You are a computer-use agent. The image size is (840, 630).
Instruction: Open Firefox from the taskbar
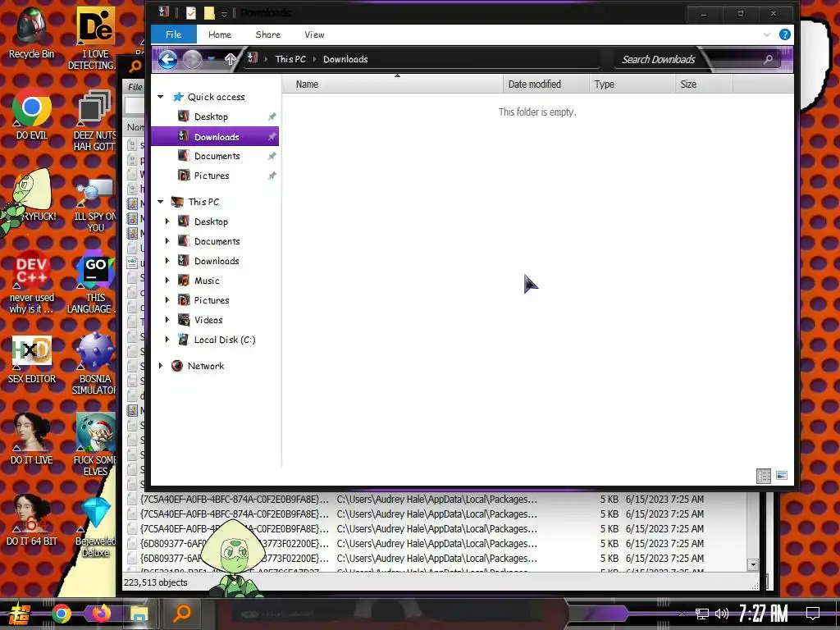click(101, 613)
